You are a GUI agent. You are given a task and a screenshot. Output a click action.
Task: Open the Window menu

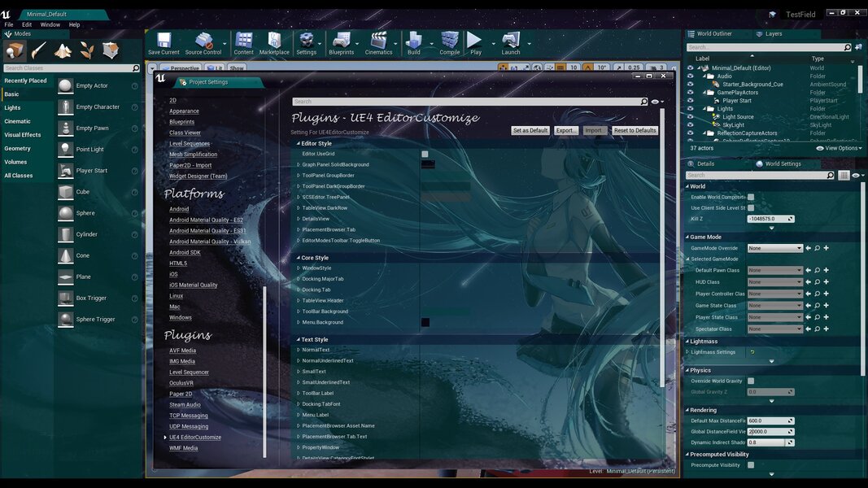(50, 25)
